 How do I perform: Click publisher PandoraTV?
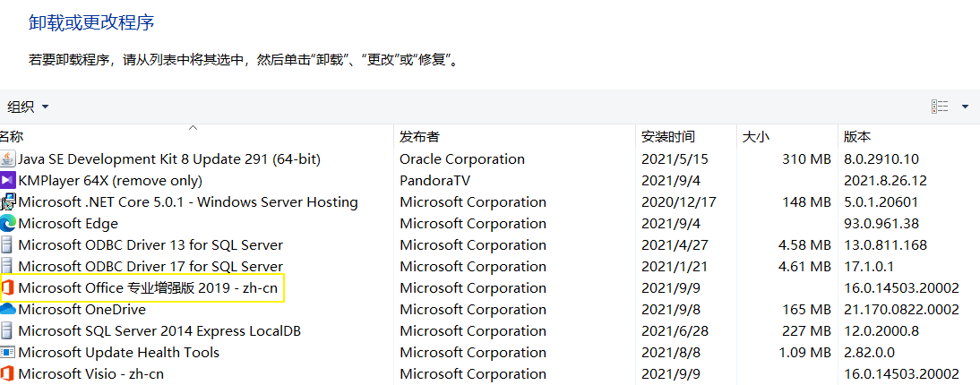coord(434,181)
